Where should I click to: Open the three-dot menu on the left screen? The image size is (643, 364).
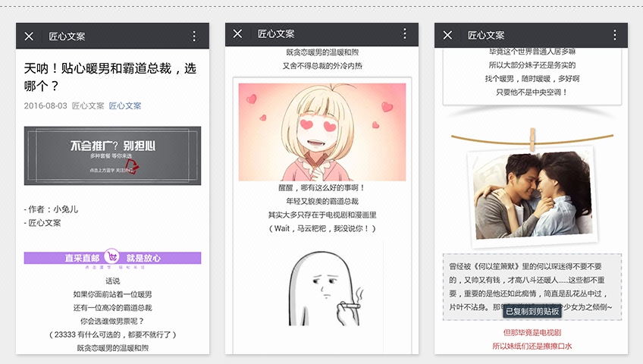194,36
